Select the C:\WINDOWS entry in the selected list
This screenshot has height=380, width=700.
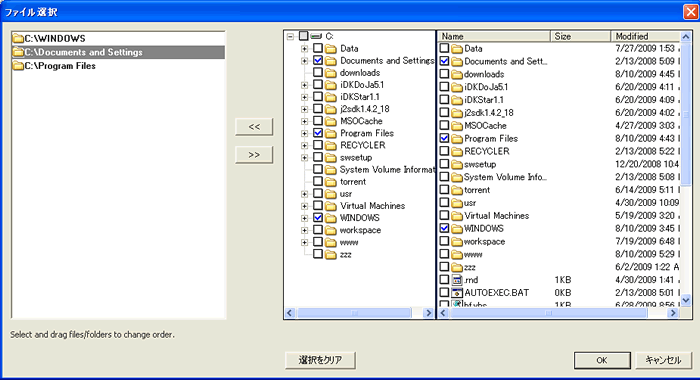pos(118,38)
